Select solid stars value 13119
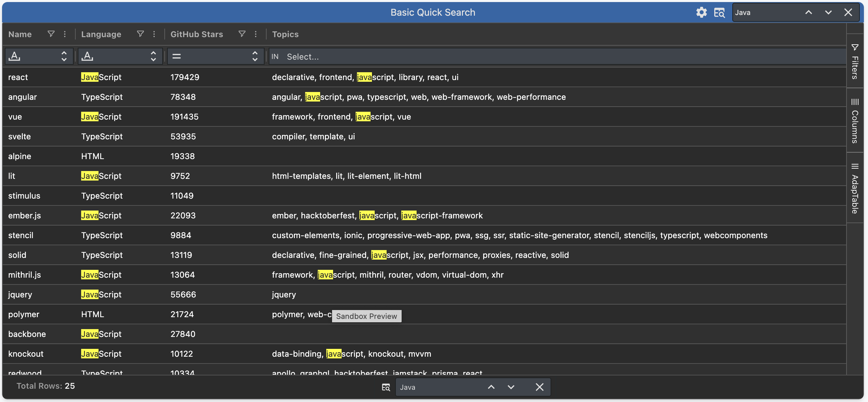The width and height of the screenshot is (868, 402). (x=181, y=255)
